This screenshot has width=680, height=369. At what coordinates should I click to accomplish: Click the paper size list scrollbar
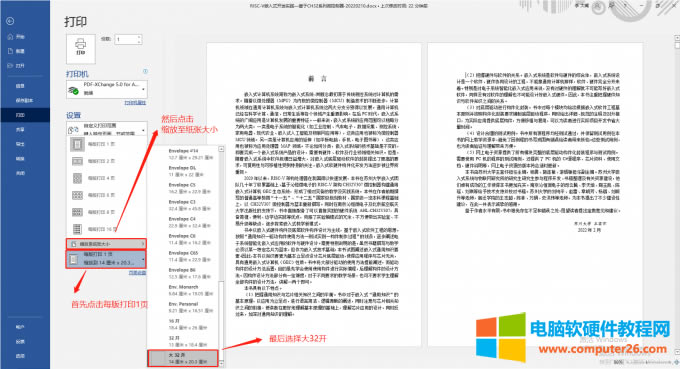coord(221,256)
